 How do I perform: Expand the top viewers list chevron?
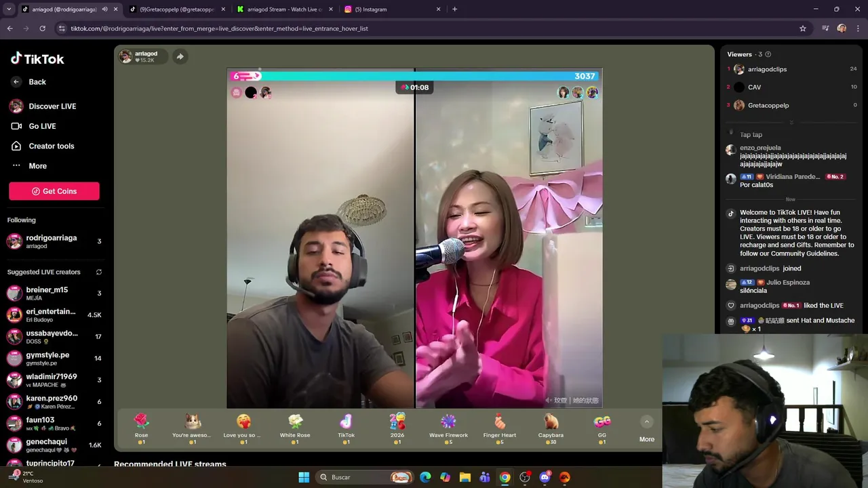pos(791,123)
